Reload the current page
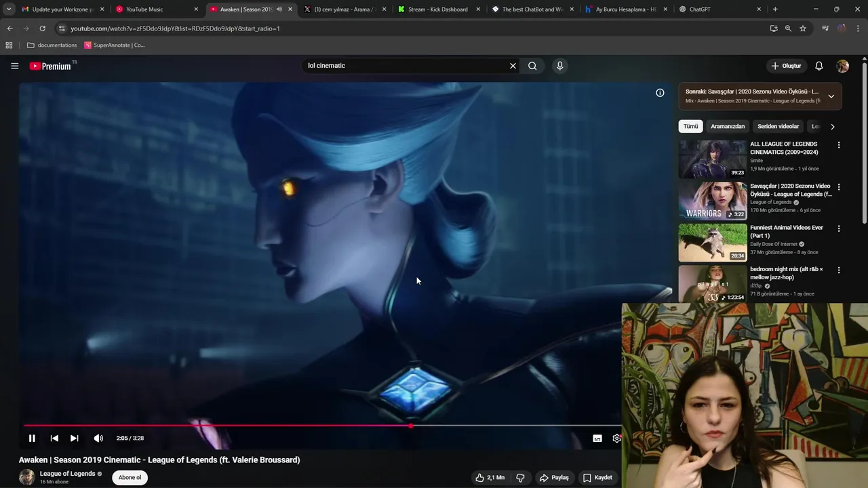This screenshot has height=488, width=868. 42,28
